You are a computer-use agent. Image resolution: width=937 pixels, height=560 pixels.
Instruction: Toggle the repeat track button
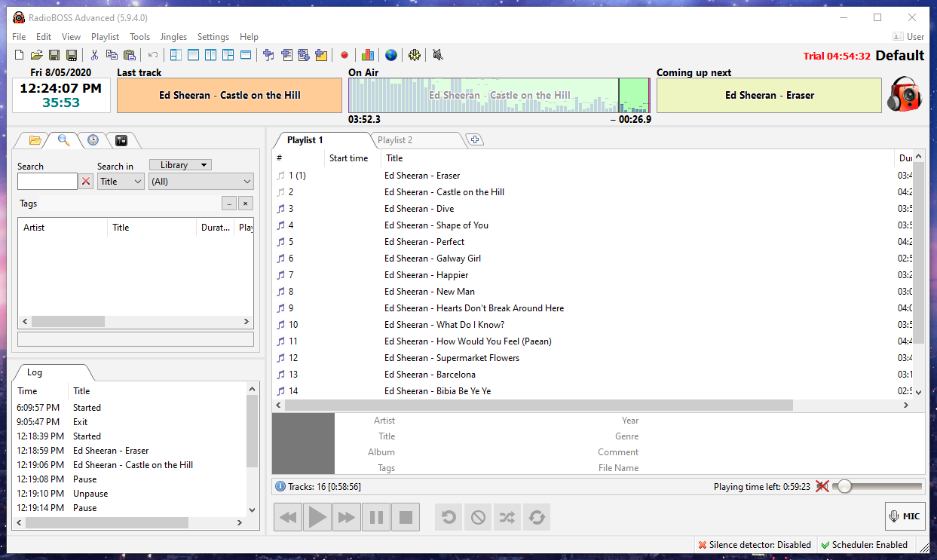[449, 517]
